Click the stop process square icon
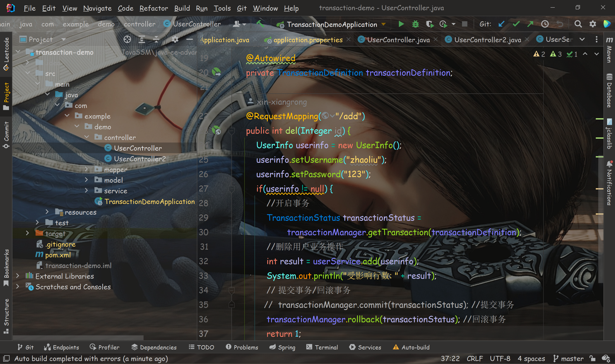This screenshot has height=364, width=615. tap(464, 24)
